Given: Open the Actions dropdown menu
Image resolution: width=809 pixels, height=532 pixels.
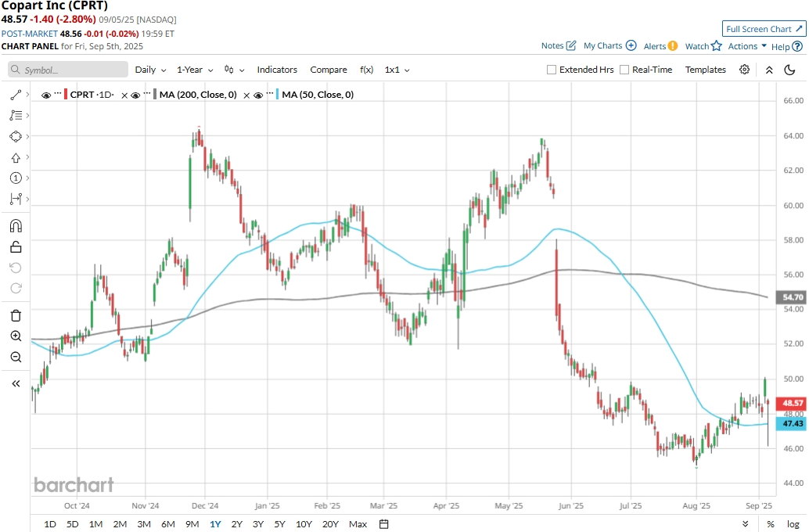Looking at the screenshot, I should (747, 46).
